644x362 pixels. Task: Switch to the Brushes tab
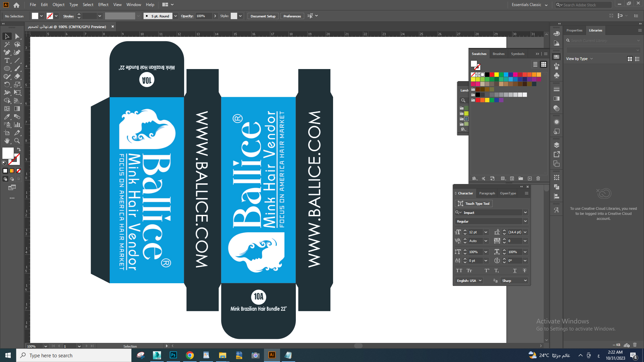[498, 54]
